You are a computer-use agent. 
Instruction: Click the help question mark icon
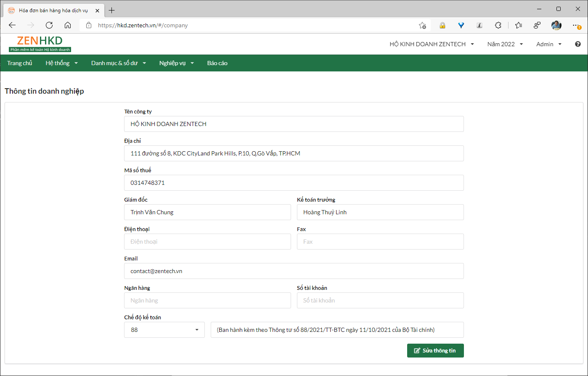[578, 44]
